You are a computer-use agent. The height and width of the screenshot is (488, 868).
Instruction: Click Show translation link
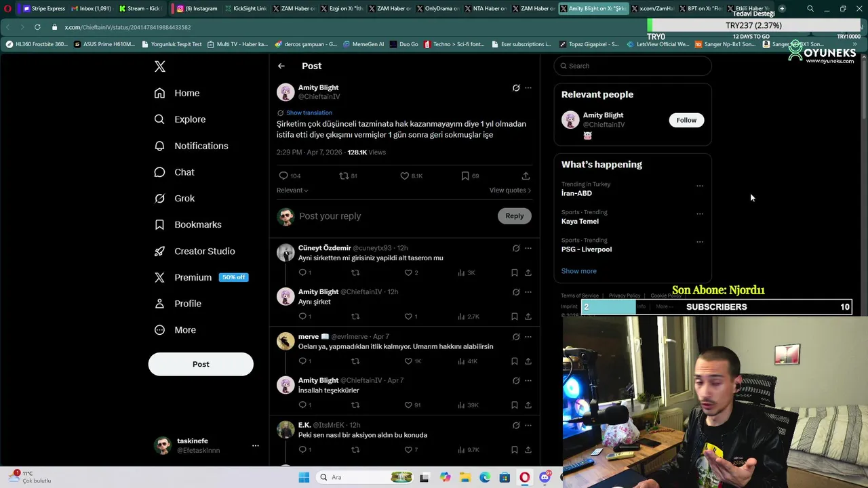[309, 113]
